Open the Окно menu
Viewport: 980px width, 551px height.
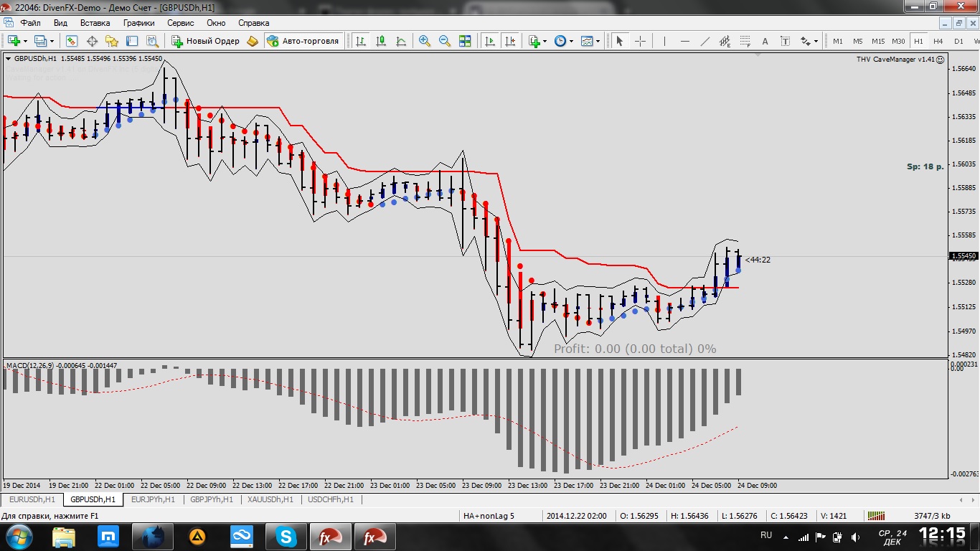pos(216,23)
